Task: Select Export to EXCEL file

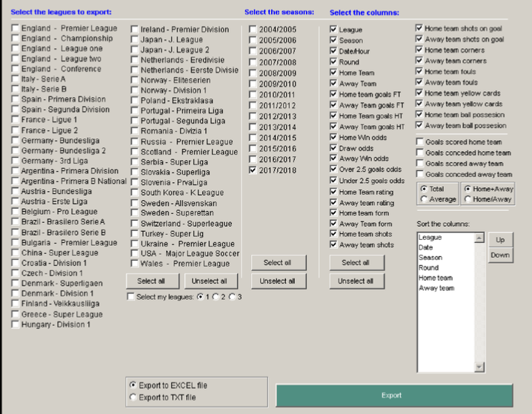Action: (133, 385)
